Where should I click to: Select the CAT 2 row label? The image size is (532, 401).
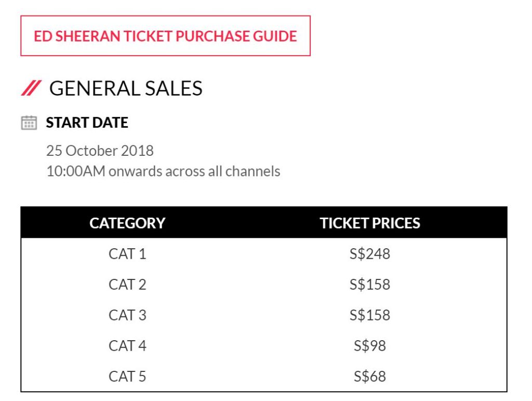tap(127, 285)
